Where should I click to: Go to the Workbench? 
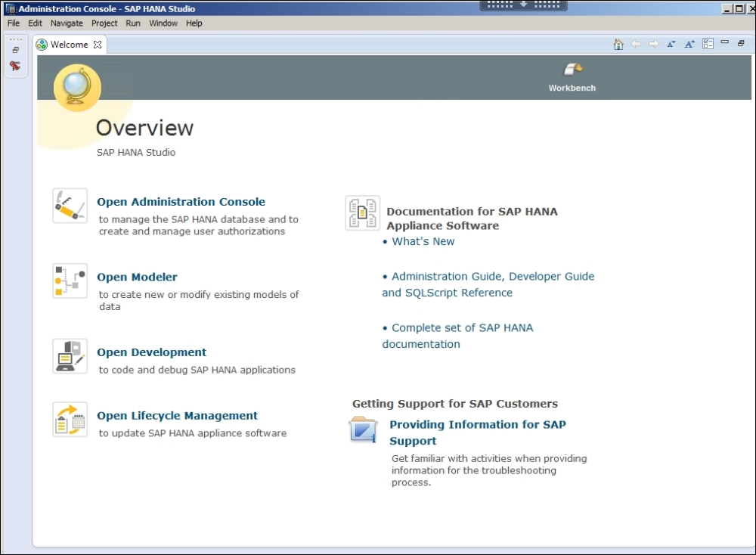point(572,77)
